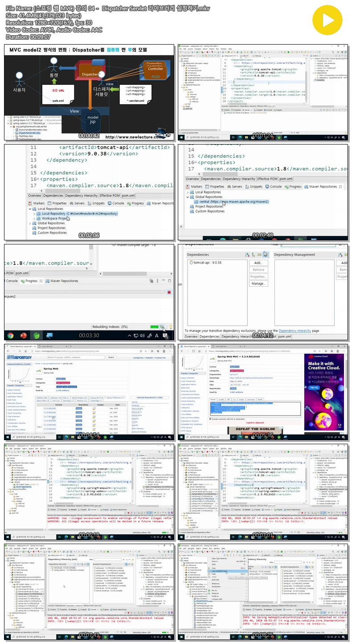Click the red stop button beside progress bar
The height and width of the screenshot is (644, 352).
point(169,292)
